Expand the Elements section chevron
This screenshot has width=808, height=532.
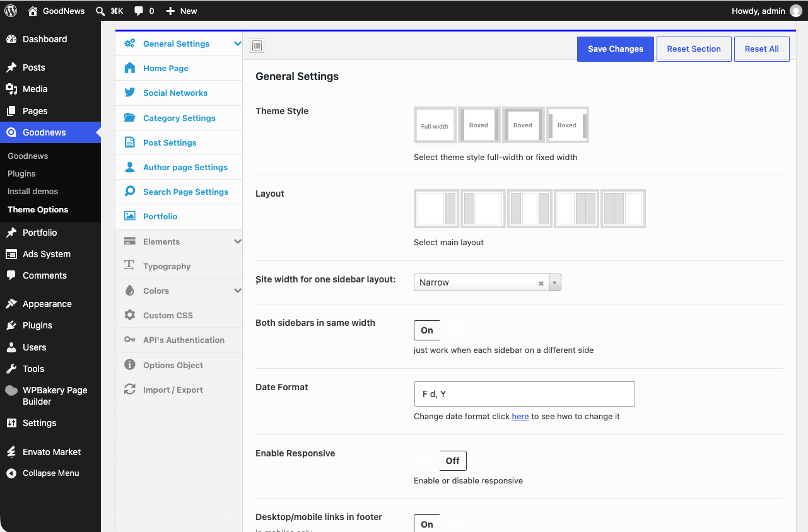(x=238, y=241)
